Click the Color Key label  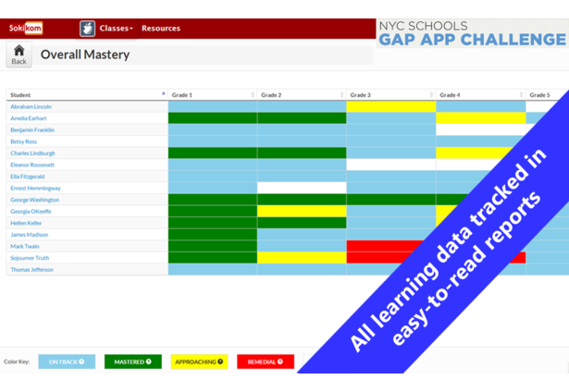point(17,361)
